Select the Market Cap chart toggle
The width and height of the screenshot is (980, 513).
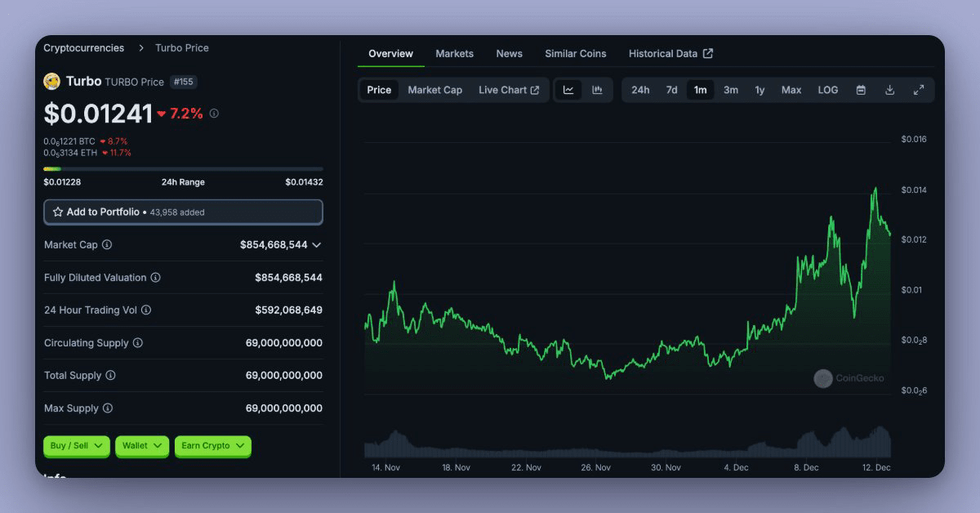coord(435,90)
